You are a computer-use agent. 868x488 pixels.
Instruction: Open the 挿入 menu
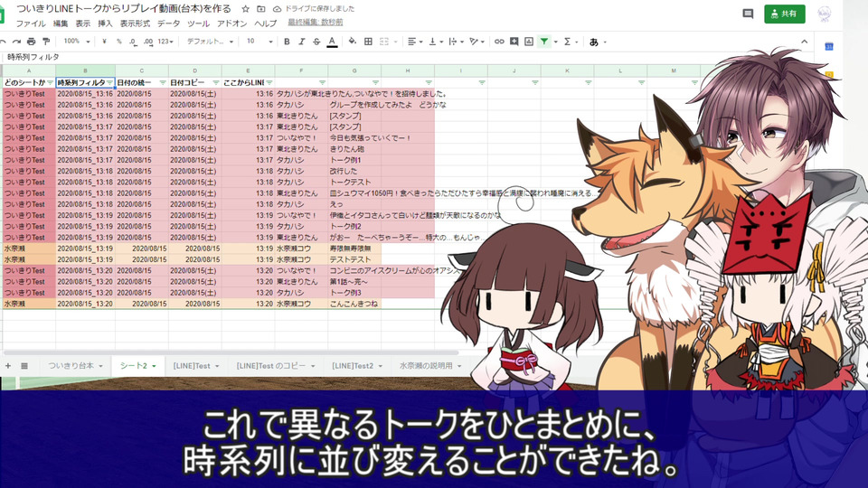tap(105, 23)
